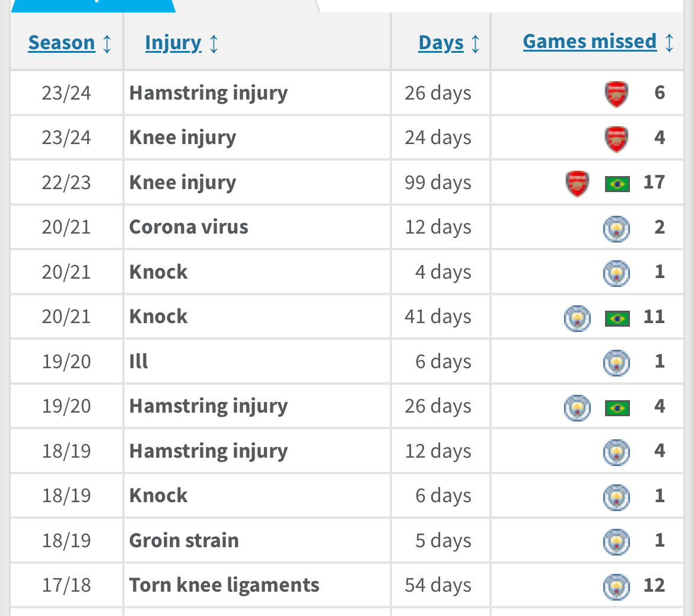
Task: Toggle sort arrows next to Games missed header
Action: click(669, 43)
